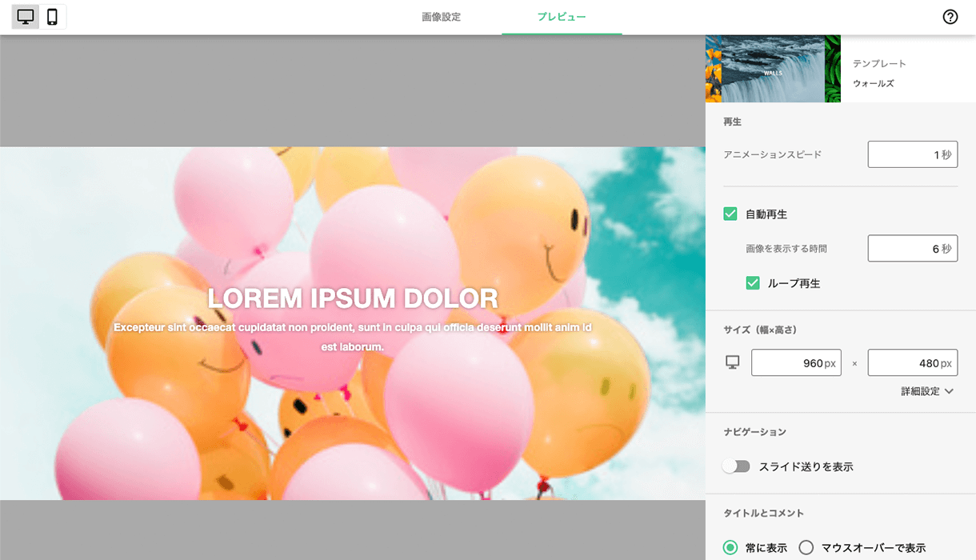Viewport: 976px width, 560px height.
Task: Choose the マウスオーバーで表示 radio option
Action: coord(806,548)
